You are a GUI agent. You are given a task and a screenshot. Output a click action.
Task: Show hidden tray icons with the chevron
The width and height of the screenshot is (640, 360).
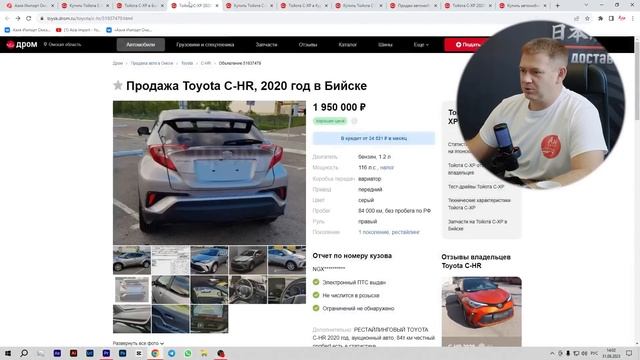coord(552,353)
